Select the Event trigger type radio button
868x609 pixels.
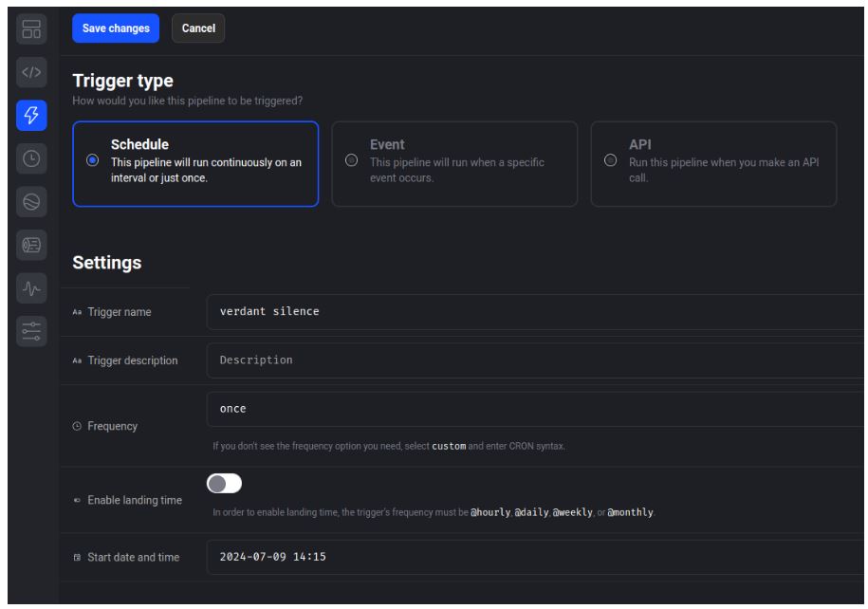351,161
